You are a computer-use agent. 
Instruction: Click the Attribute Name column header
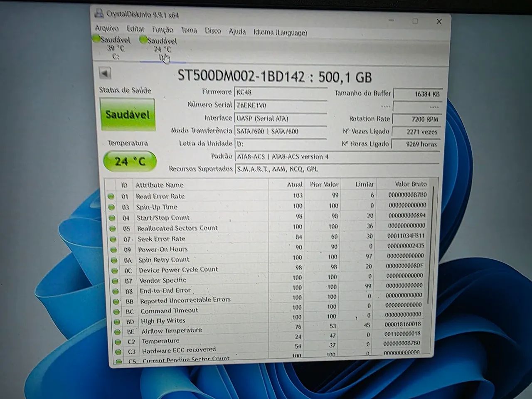[160, 185]
